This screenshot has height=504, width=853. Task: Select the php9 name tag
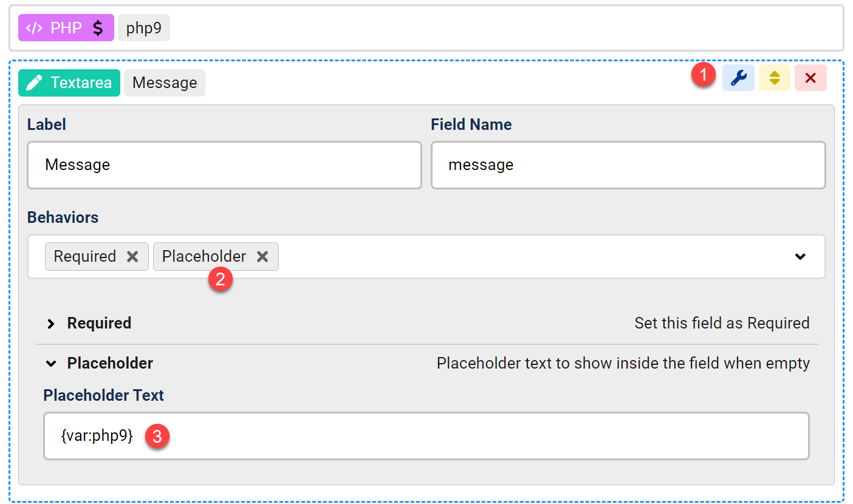144,28
